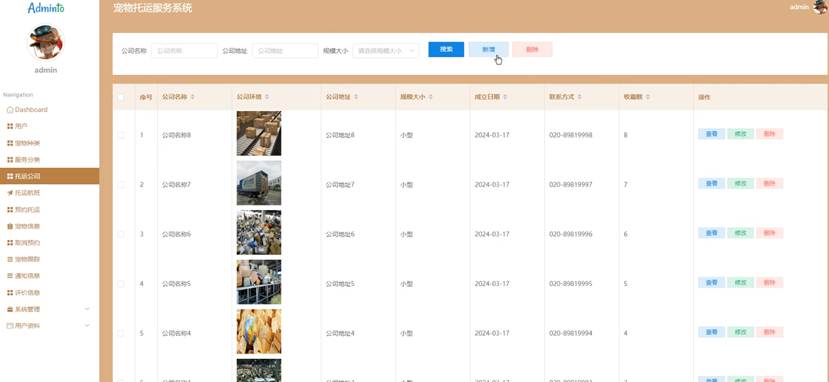Viewport: 829px width, 382px height.
Task: Click the grid icon beside 服务分类
Action: tap(10, 160)
